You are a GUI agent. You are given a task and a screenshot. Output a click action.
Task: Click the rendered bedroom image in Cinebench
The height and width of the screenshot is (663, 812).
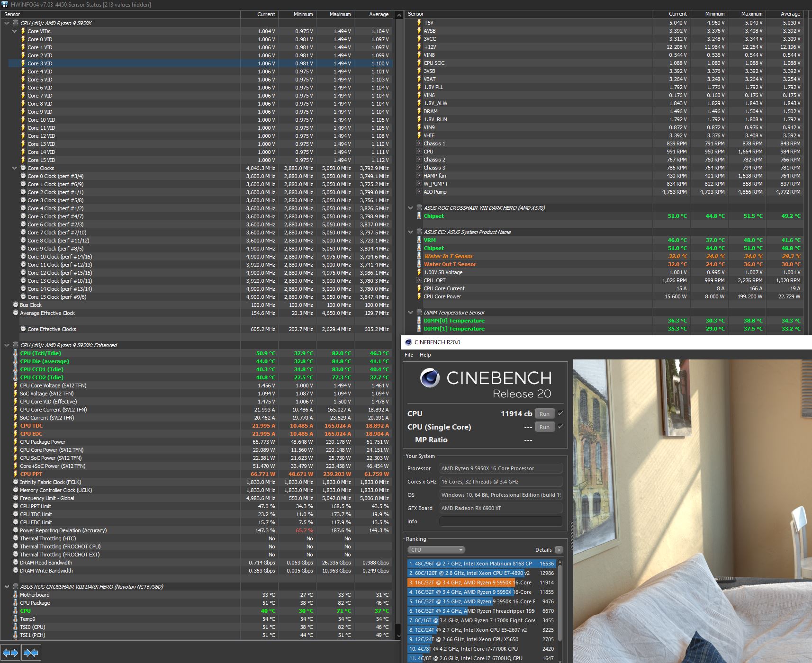(x=692, y=511)
